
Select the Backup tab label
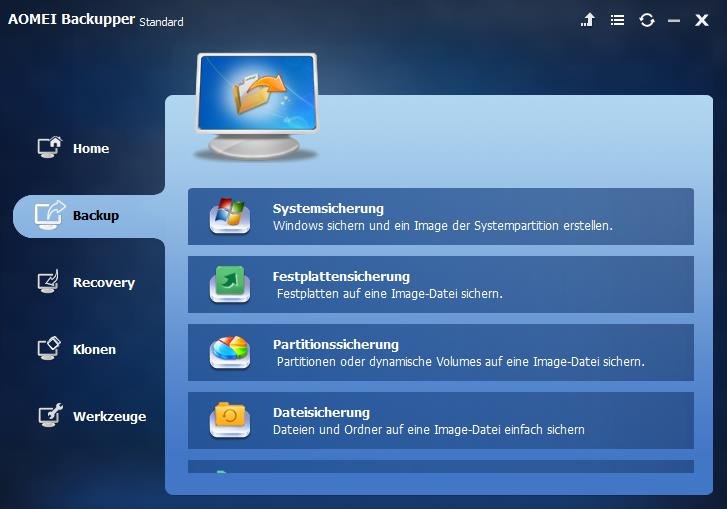96,216
